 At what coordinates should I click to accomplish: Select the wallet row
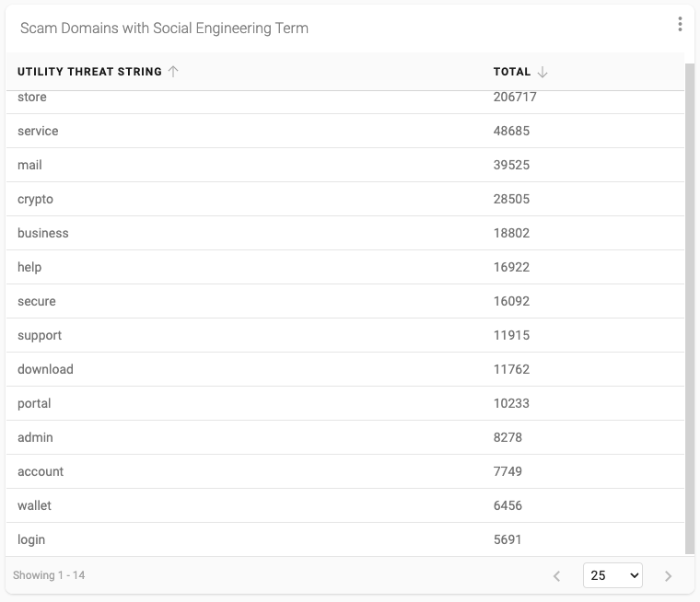[345, 505]
